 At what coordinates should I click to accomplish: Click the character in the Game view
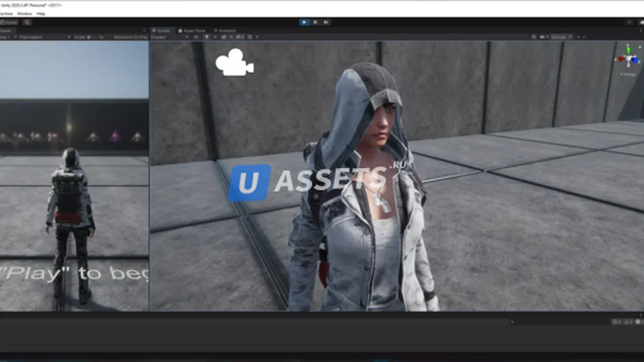70,225
